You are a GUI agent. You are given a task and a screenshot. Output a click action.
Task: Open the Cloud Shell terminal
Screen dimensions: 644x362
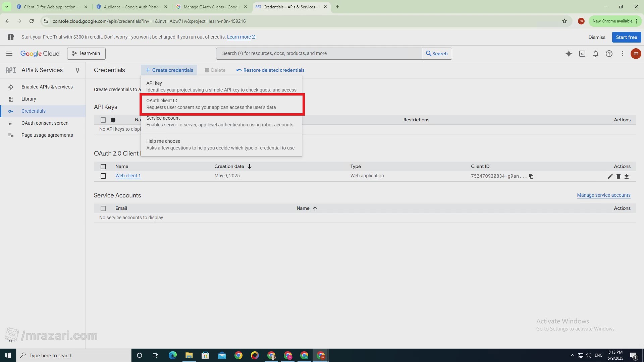(x=582, y=54)
